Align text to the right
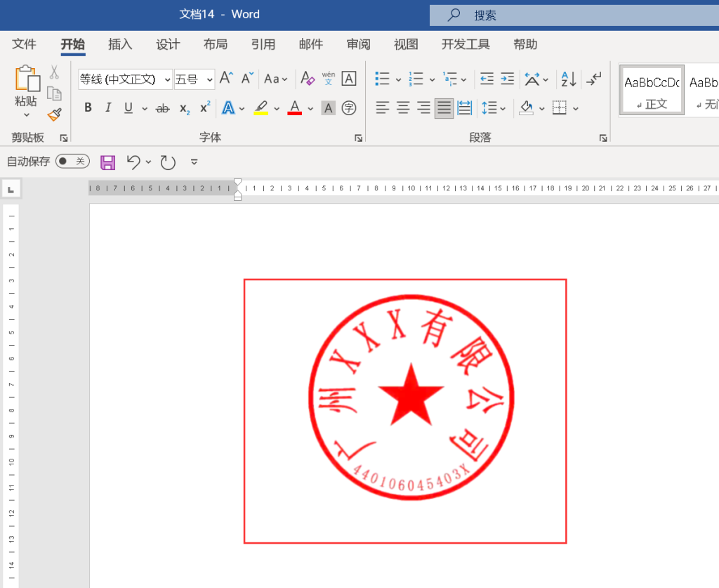The width and height of the screenshot is (719, 588). pos(423,108)
